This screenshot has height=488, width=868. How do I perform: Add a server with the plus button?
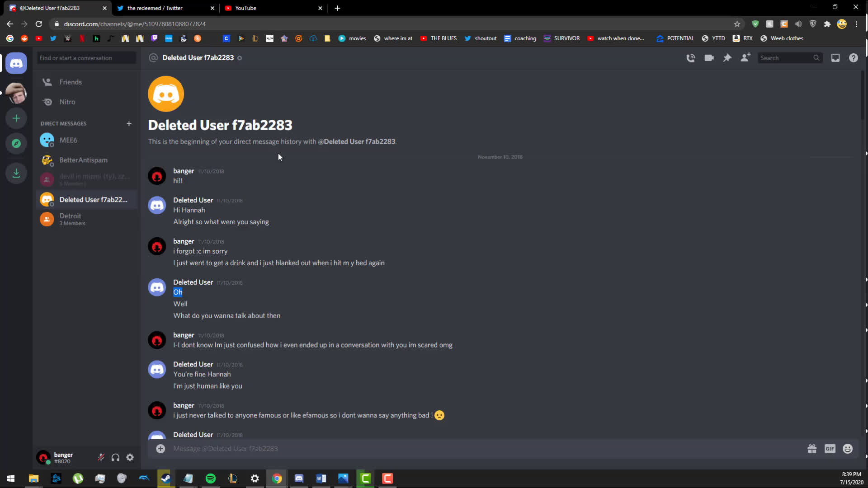(x=16, y=118)
